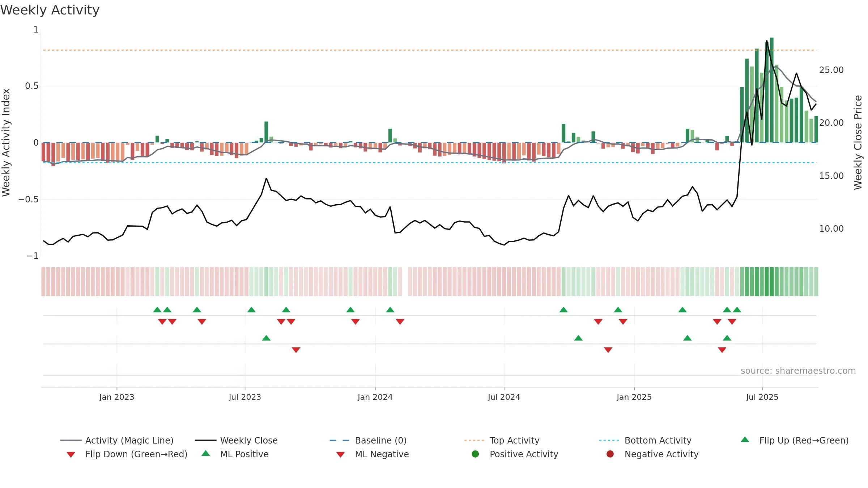
Task: Select the Positive Activity legend entry
Action: (x=515, y=454)
